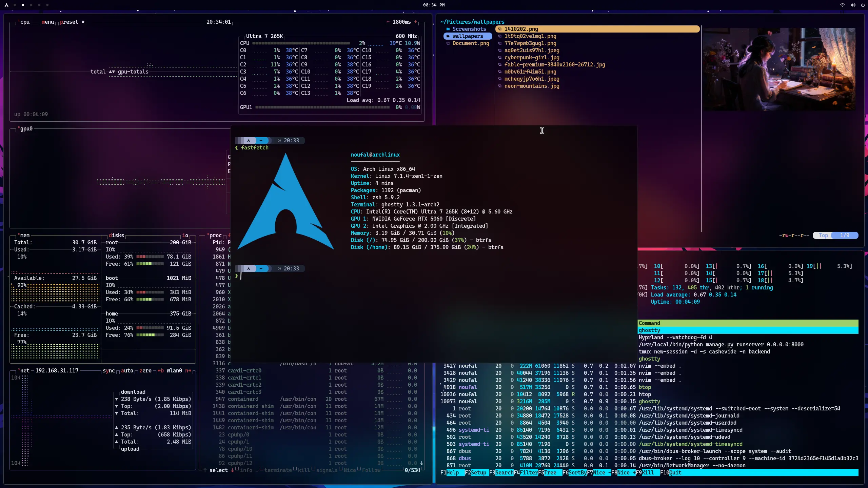The image size is (868, 488).
Task: Click the home tilde segment in lower prompt
Action: 261,269
